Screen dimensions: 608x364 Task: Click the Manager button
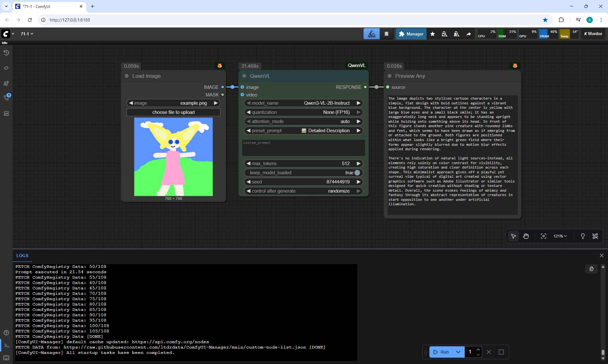click(x=411, y=34)
